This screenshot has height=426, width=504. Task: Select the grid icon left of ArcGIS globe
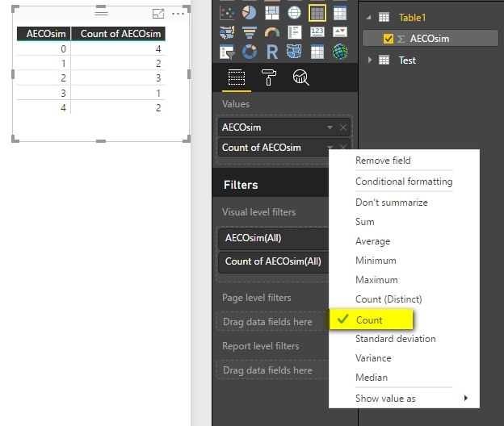click(x=317, y=52)
